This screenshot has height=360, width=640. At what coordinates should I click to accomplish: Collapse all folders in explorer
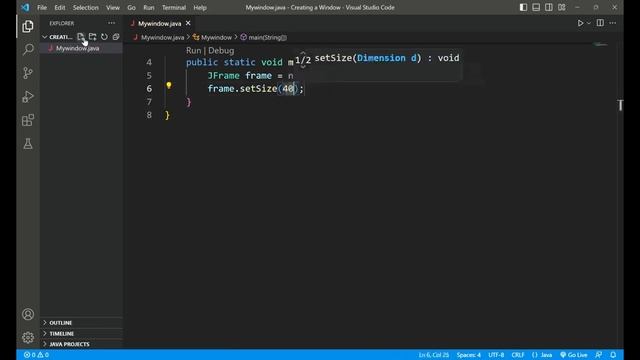coord(116,37)
